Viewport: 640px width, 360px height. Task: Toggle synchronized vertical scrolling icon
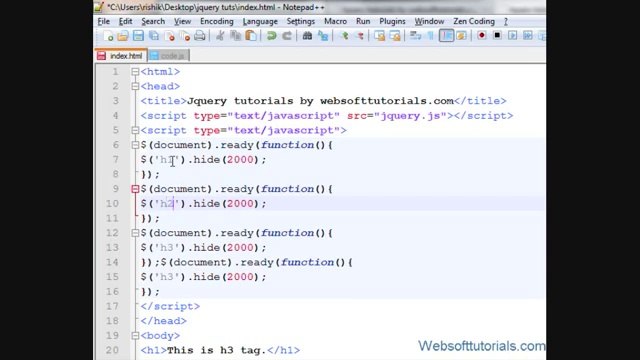(x=380, y=36)
